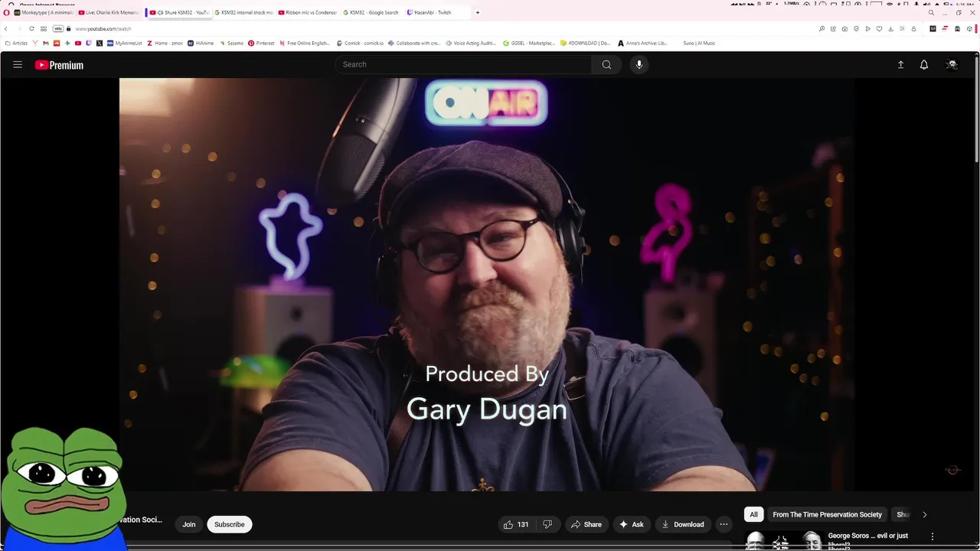Open the HiAnime bookmark
This screenshot has height=551, width=980.
tap(201, 44)
